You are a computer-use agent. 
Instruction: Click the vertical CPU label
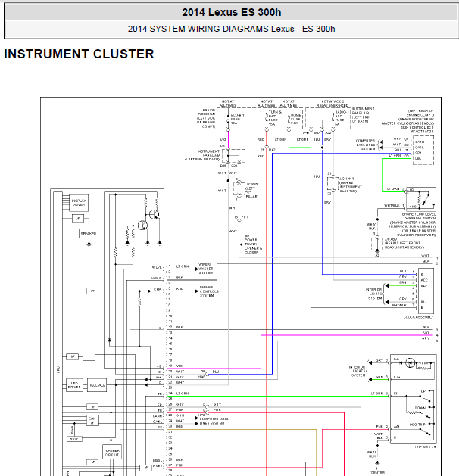58,370
